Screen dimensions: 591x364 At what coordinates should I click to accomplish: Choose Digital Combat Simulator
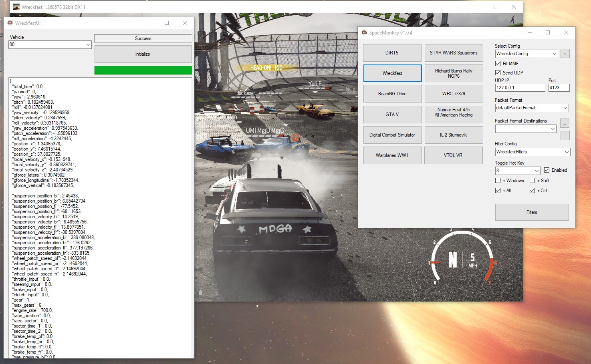[x=392, y=135]
